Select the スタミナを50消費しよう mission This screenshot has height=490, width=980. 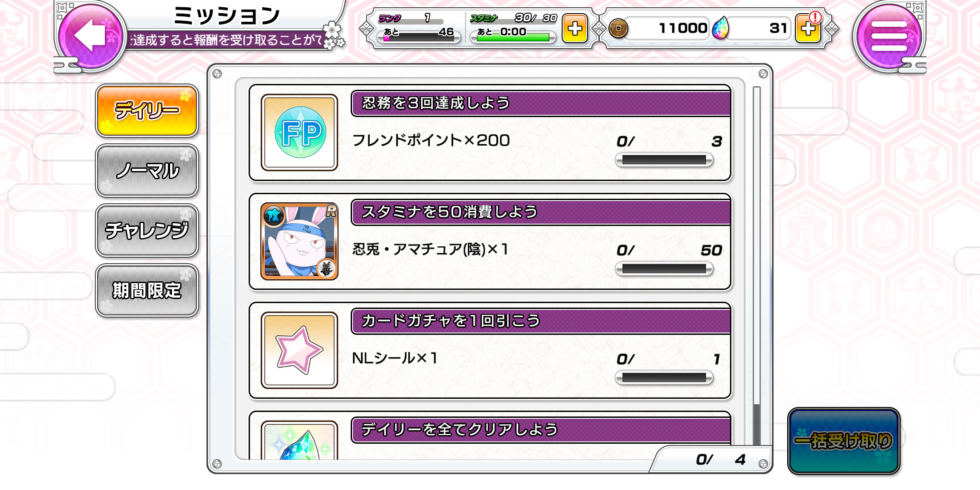[x=490, y=241]
